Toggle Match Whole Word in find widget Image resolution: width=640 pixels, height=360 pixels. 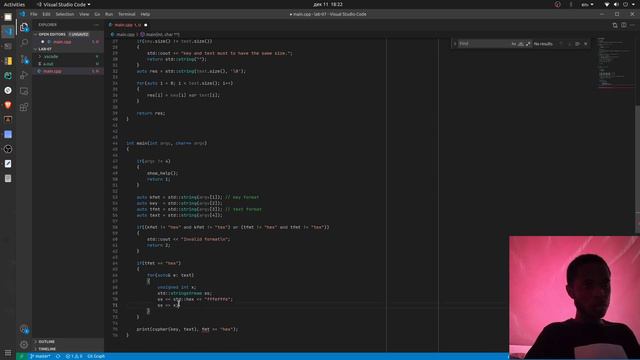pos(521,44)
